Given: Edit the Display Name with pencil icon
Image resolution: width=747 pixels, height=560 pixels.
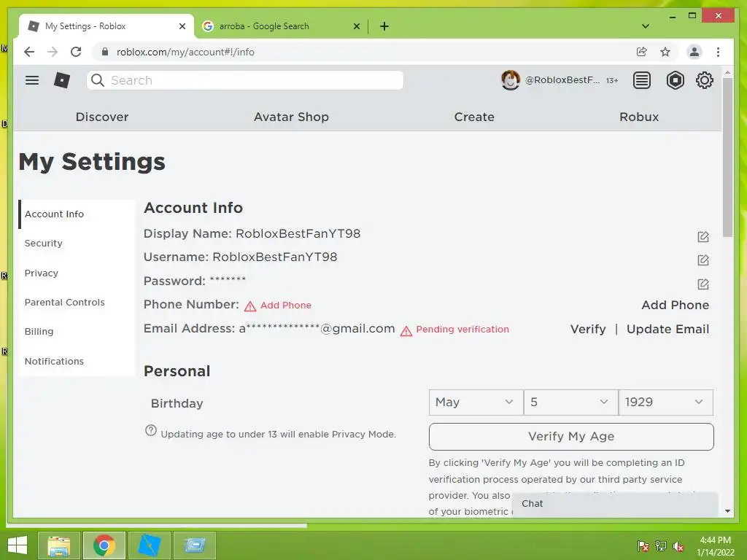Looking at the screenshot, I should click(x=703, y=236).
